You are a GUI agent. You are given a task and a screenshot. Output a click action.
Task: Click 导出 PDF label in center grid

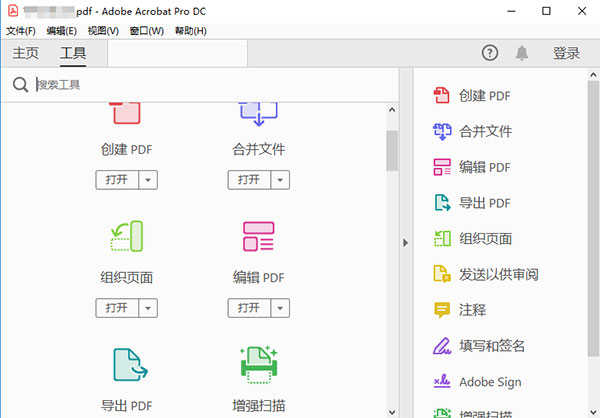[x=127, y=406]
